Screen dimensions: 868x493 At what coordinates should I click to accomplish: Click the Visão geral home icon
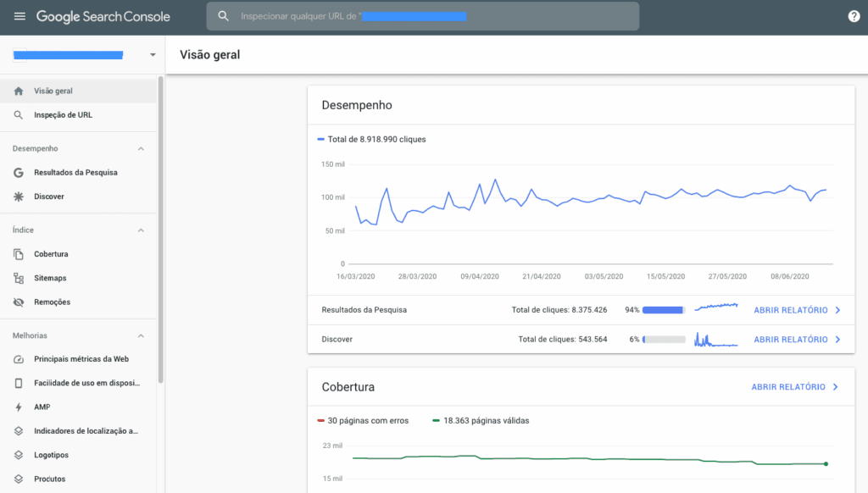click(x=19, y=91)
